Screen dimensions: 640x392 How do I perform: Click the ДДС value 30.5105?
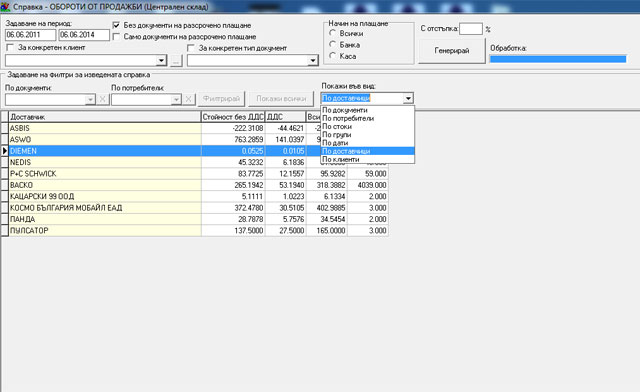291,208
